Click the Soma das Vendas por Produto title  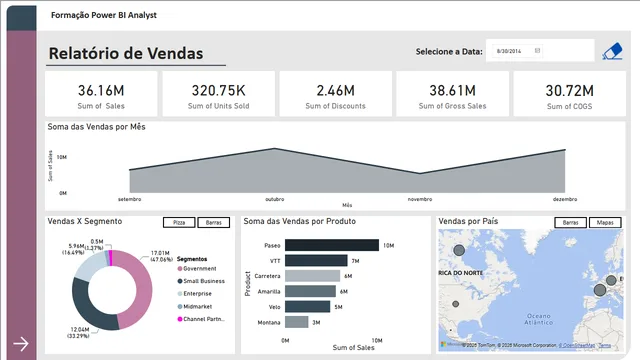(x=300, y=221)
